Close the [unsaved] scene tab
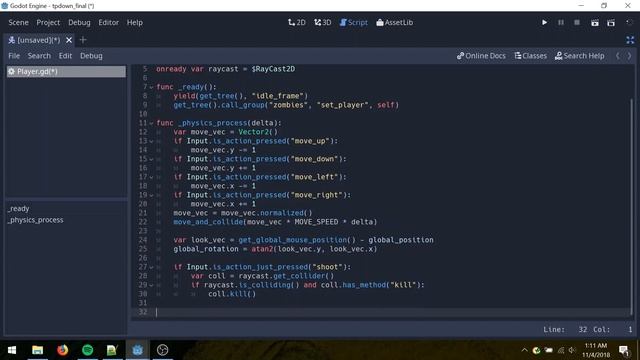The height and width of the screenshot is (360, 640). click(x=69, y=40)
